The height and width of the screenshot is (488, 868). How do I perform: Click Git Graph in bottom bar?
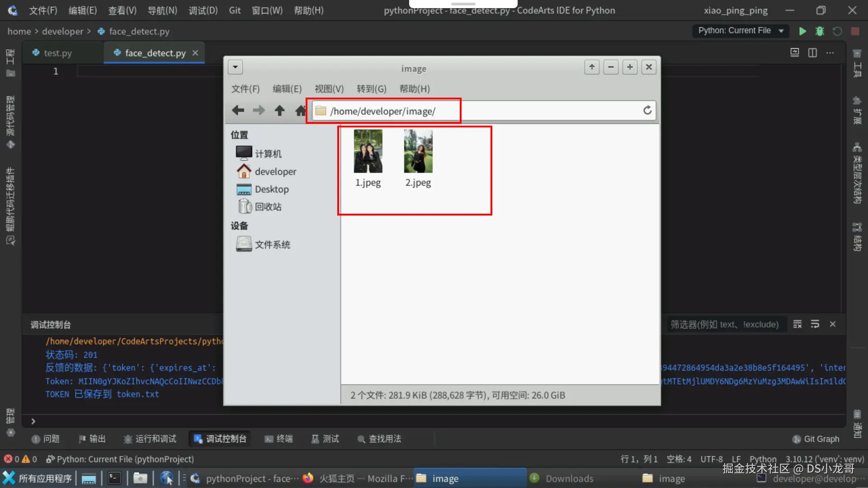[816, 439]
